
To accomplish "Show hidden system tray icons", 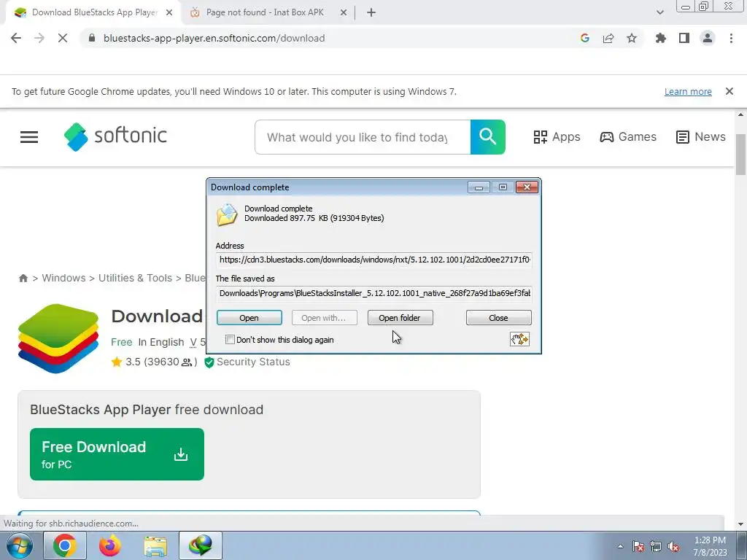I will pyautogui.click(x=620, y=547).
